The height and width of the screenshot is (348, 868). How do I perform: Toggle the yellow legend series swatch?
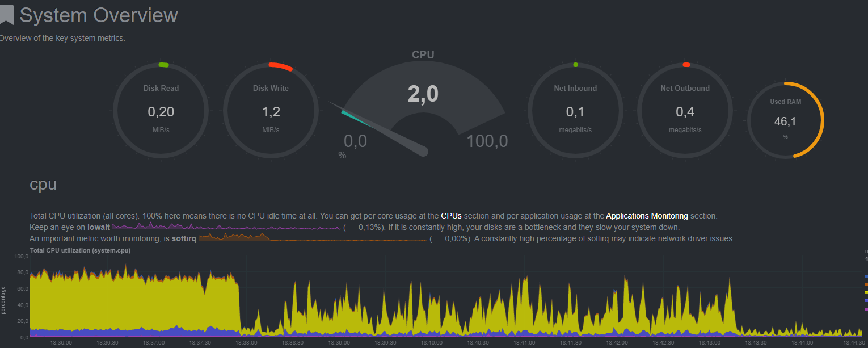[x=866, y=292]
